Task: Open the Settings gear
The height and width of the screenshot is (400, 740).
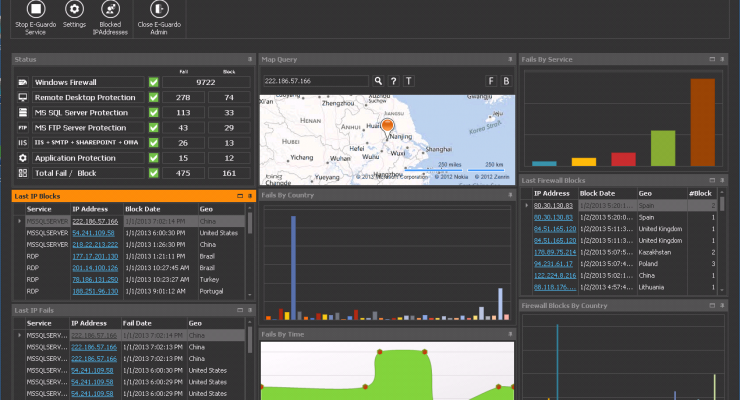Action: pyautogui.click(x=74, y=8)
